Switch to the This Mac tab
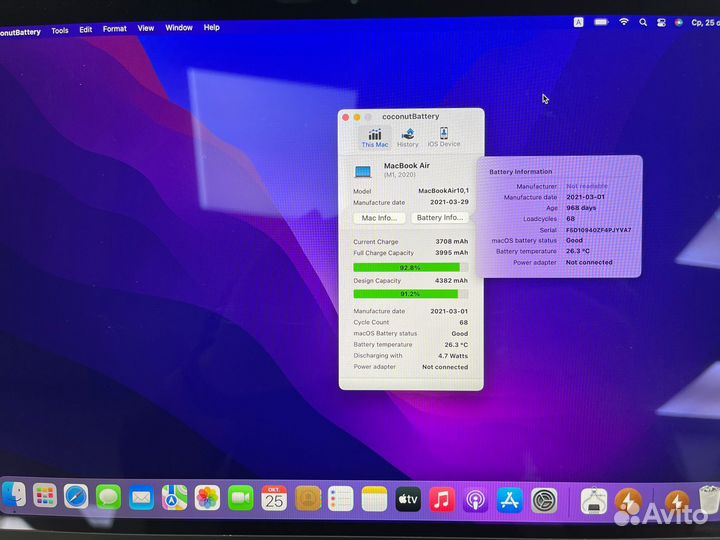 point(375,138)
